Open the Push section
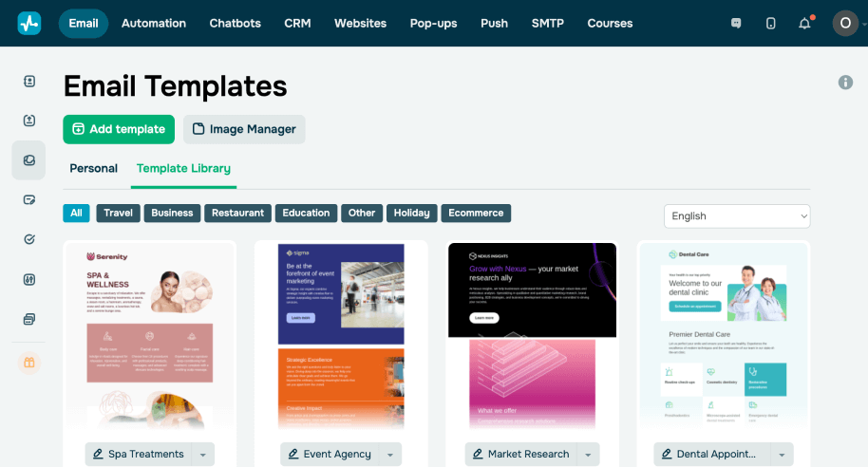The width and height of the screenshot is (868, 467). coord(495,23)
